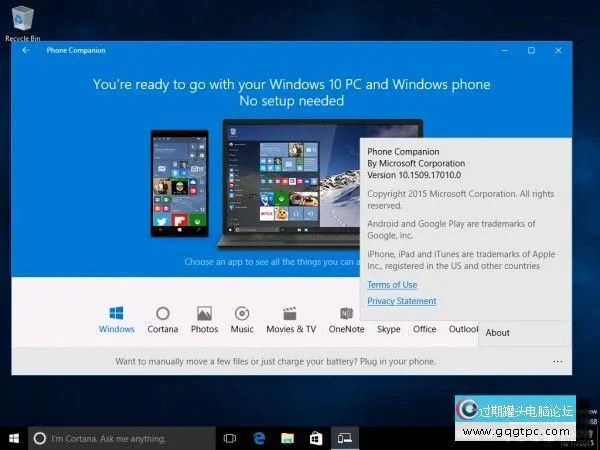Open File Explorer from the taskbar
This screenshot has height=450, width=600.
click(x=287, y=438)
